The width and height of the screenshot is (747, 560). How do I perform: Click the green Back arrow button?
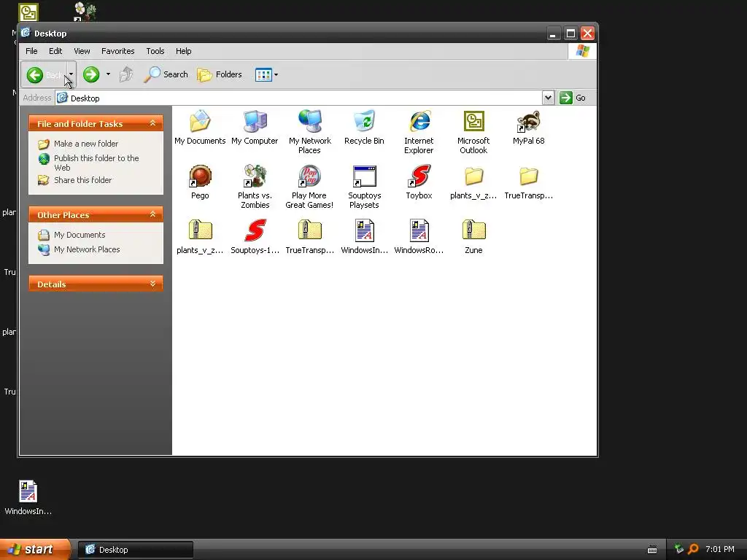(x=35, y=75)
